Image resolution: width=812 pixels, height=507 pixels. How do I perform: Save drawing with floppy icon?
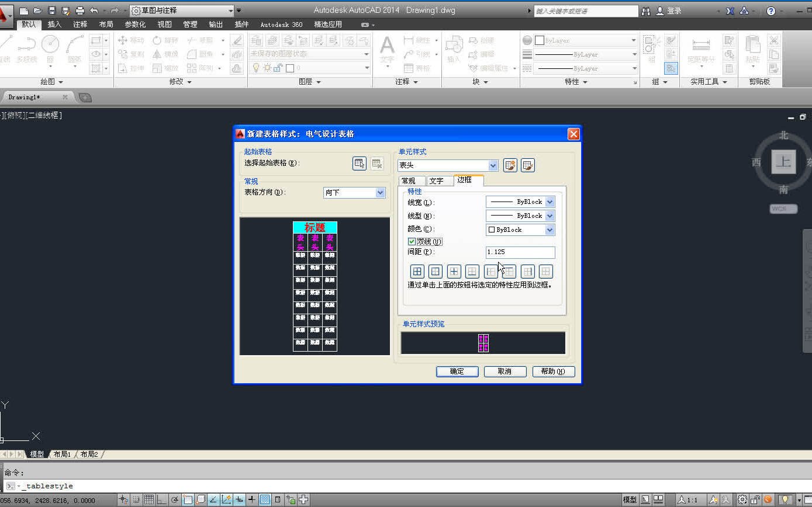click(x=52, y=11)
